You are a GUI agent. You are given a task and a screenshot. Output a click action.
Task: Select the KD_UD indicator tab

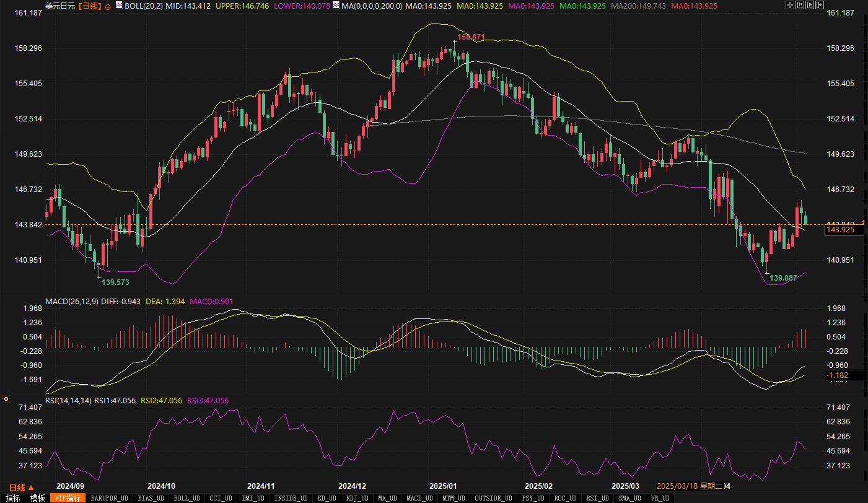[x=326, y=498]
